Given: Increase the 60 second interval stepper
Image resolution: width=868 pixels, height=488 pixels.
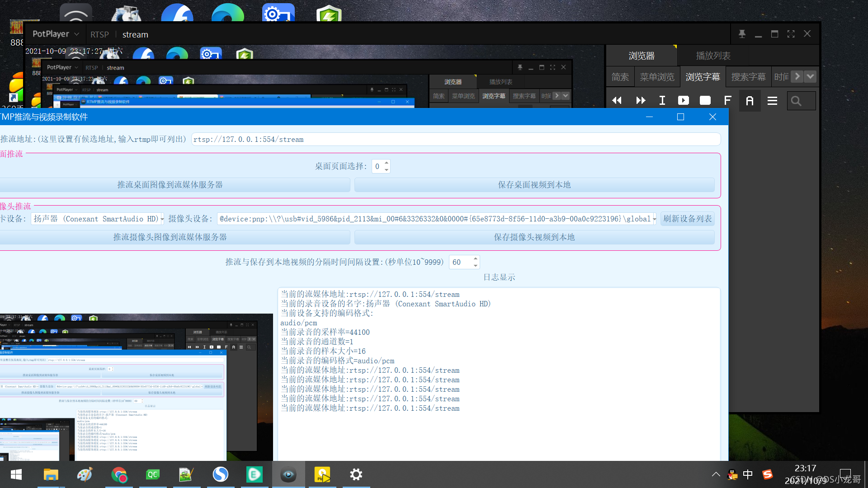Looking at the screenshot, I should pos(475,259).
